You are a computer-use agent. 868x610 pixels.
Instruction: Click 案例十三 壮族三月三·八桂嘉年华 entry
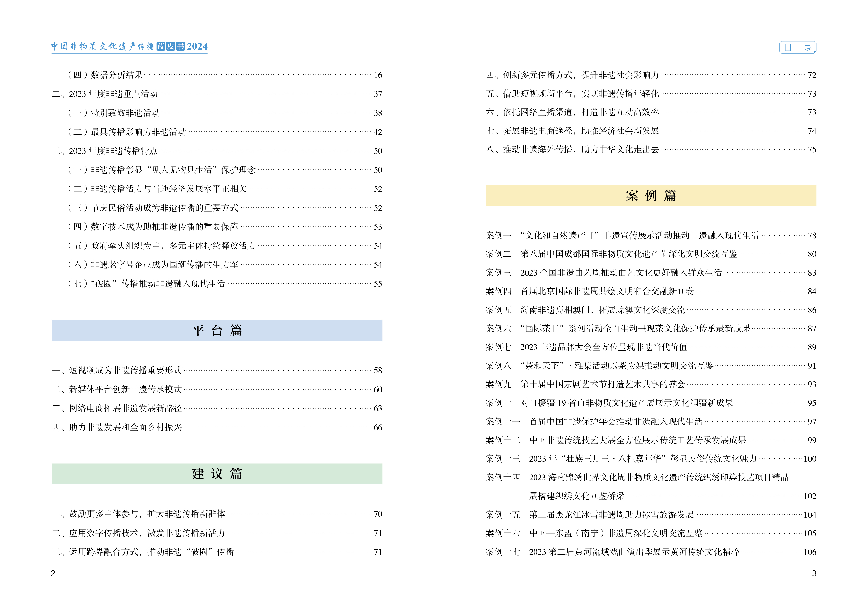click(651, 459)
